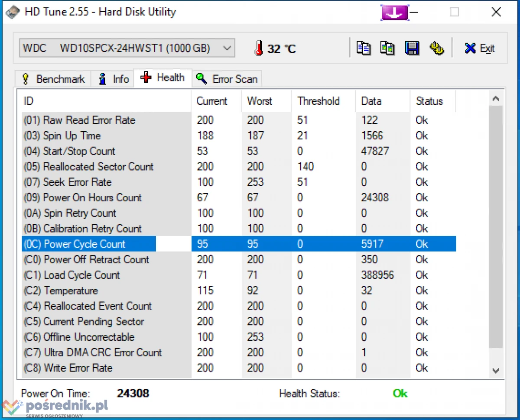Click the scrollbar down arrow
Screen dimensions: 520x420
496,371
